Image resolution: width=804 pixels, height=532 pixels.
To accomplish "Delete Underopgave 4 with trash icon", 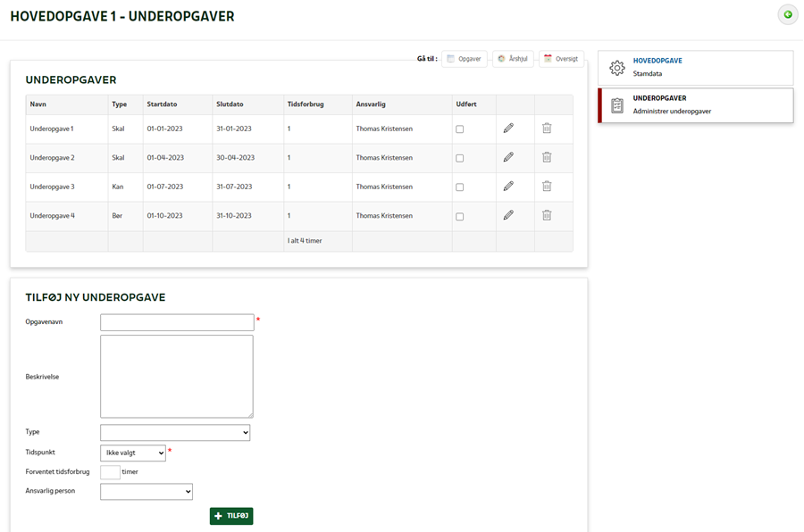I will pyautogui.click(x=547, y=215).
